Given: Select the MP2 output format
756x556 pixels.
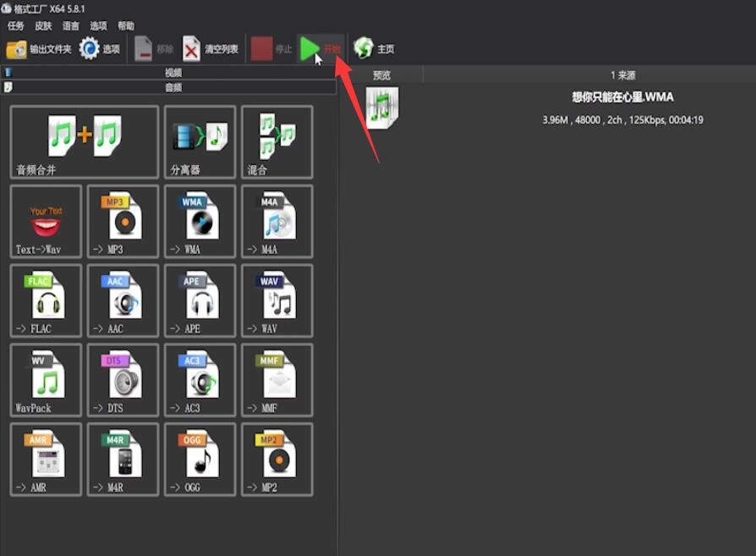Looking at the screenshot, I should (x=277, y=460).
